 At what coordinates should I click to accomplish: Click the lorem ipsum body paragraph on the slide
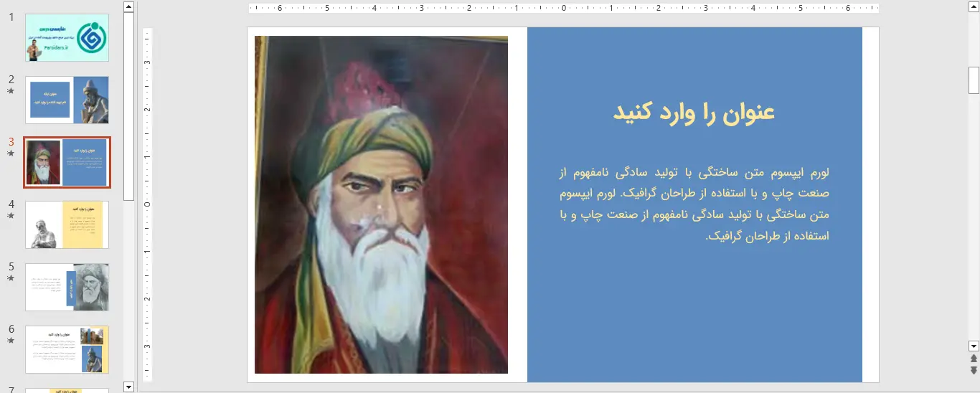pyautogui.click(x=694, y=204)
